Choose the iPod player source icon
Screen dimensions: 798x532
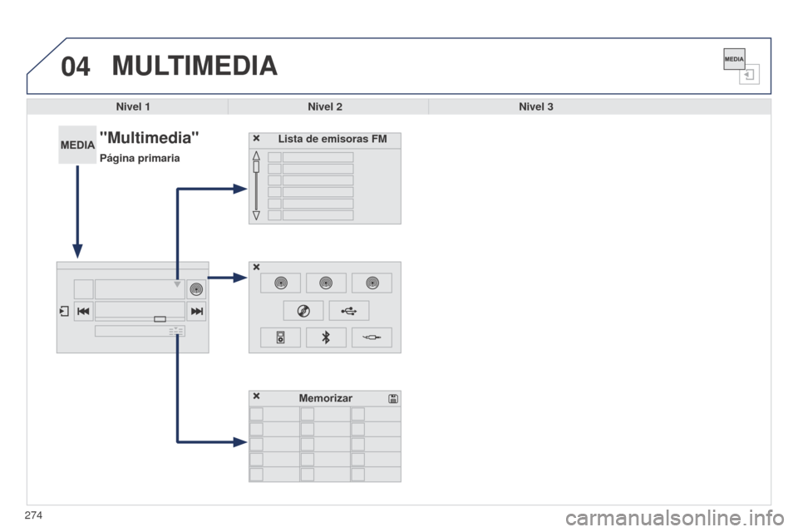tap(280, 337)
